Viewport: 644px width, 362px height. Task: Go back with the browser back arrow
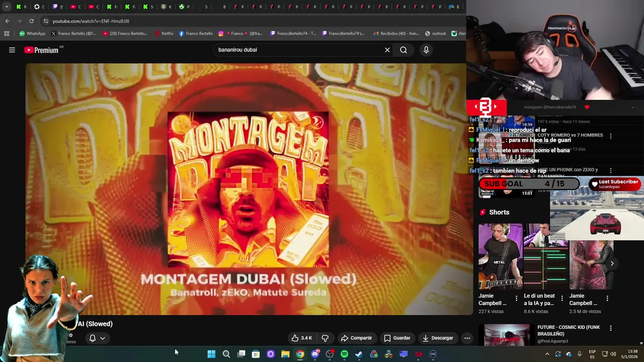[7, 21]
